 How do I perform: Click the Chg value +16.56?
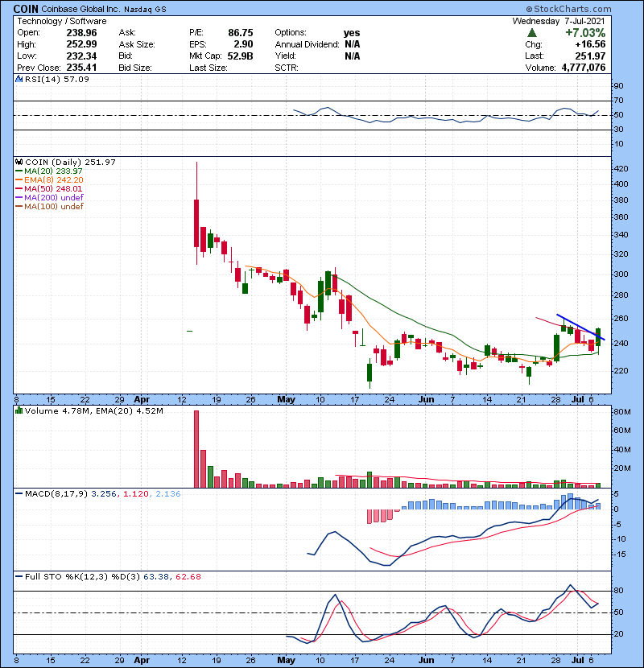tap(590, 44)
